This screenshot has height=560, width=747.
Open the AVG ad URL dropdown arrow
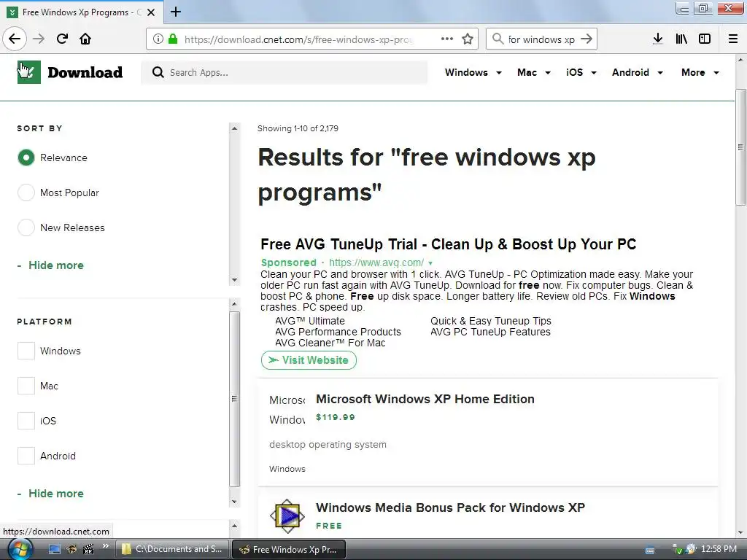430,262
